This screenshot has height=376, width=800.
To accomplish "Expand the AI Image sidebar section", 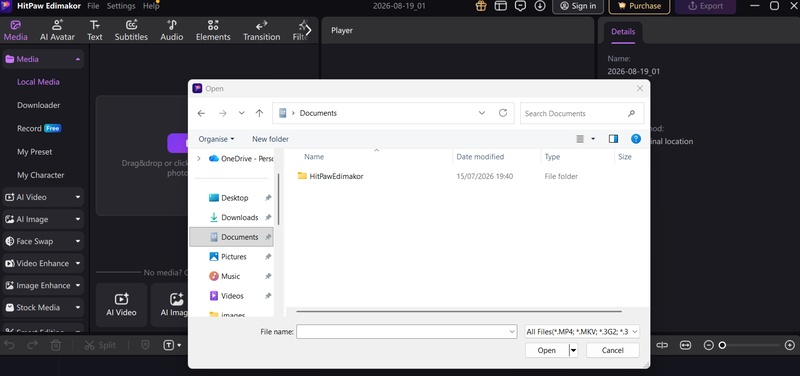I will click(x=78, y=219).
